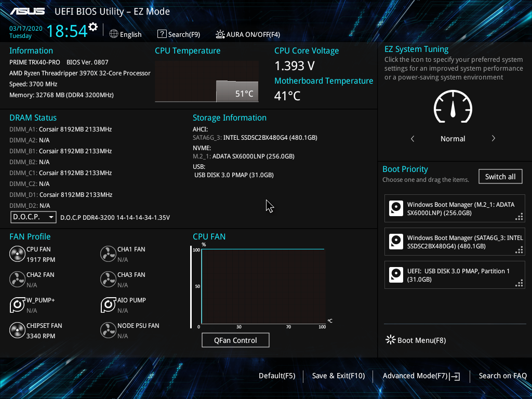
Task: Click the Switch all button
Action: [x=500, y=177]
